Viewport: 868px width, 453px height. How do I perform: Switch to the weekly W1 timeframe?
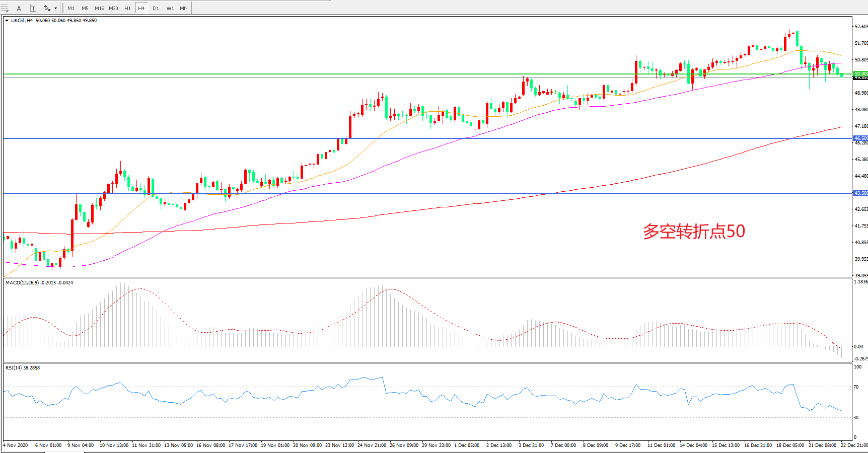click(170, 8)
